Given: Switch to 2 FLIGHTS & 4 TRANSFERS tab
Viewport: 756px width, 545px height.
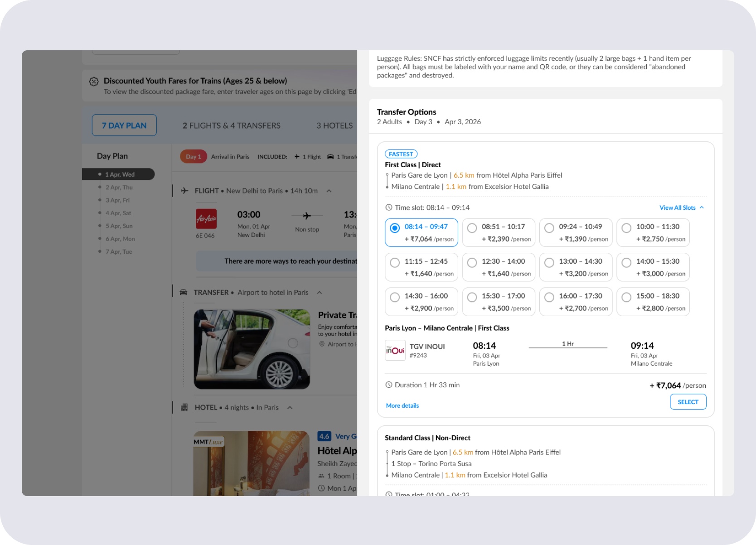Looking at the screenshot, I should 232,125.
